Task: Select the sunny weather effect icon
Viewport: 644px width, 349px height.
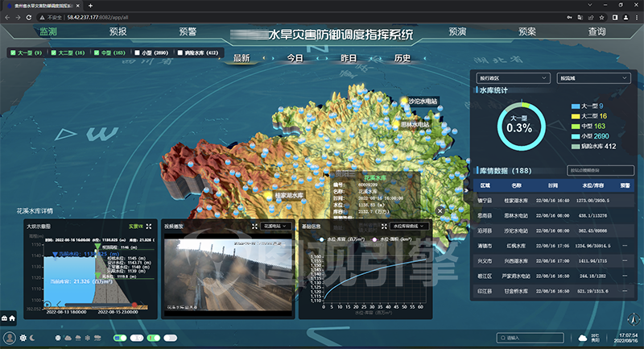Action: (x=58, y=338)
